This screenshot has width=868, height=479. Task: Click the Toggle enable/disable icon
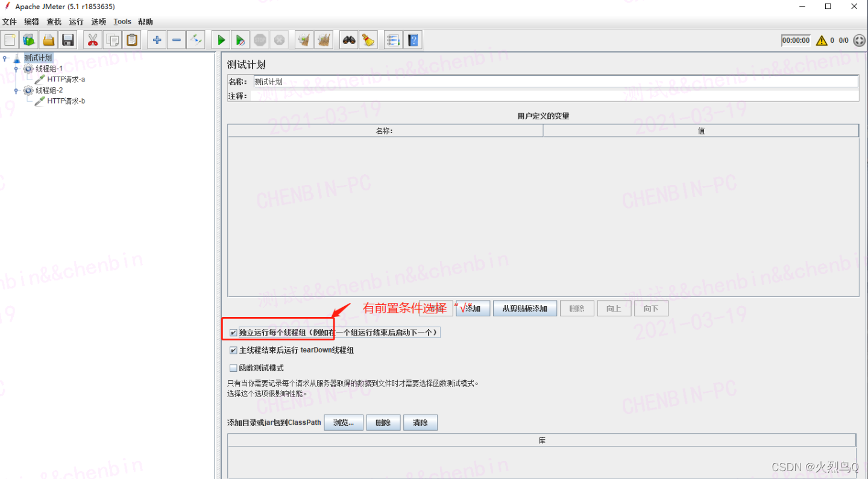coord(195,40)
